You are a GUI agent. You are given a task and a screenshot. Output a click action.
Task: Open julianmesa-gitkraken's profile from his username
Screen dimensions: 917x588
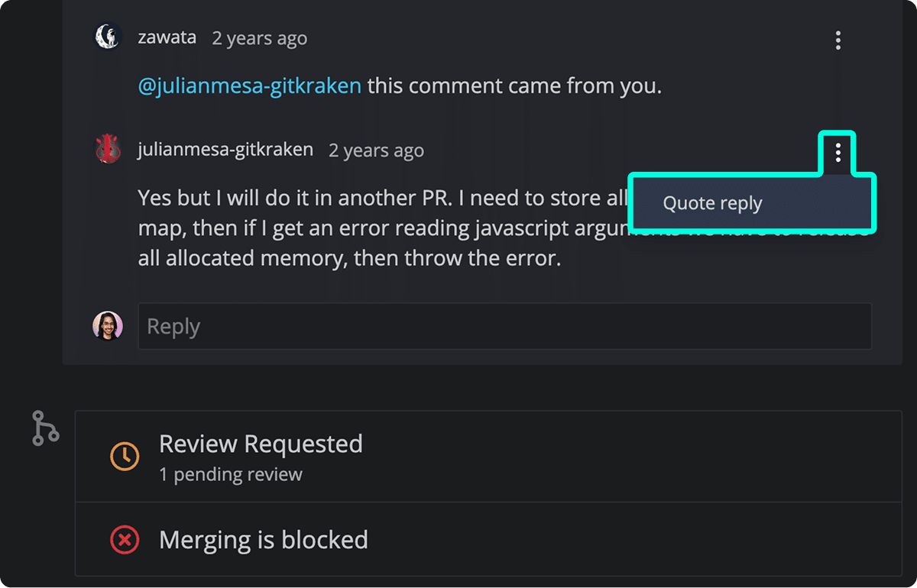(225, 149)
